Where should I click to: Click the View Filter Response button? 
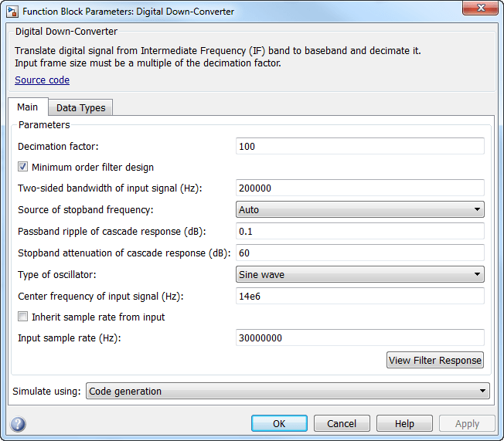click(x=435, y=361)
